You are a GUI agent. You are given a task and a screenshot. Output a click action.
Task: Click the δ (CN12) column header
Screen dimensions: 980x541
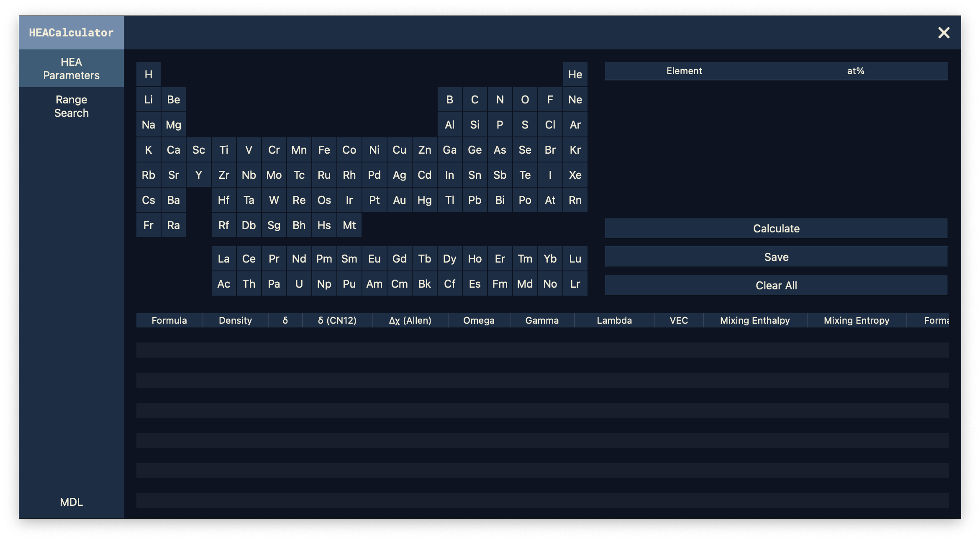tap(337, 320)
